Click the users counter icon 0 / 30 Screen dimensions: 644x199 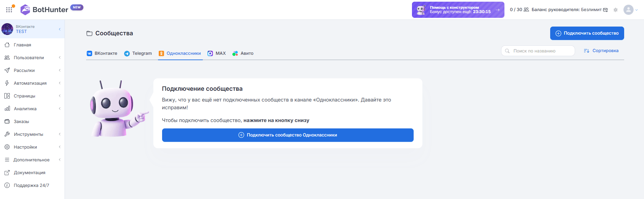[526, 10]
